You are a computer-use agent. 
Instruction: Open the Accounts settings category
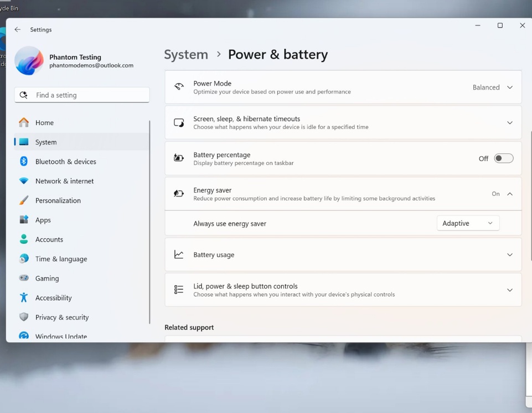click(x=49, y=239)
